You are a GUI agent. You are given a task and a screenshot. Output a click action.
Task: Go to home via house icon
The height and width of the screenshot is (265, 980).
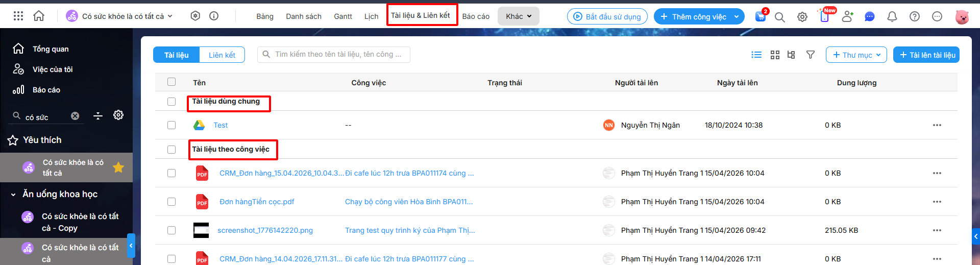pos(39,16)
